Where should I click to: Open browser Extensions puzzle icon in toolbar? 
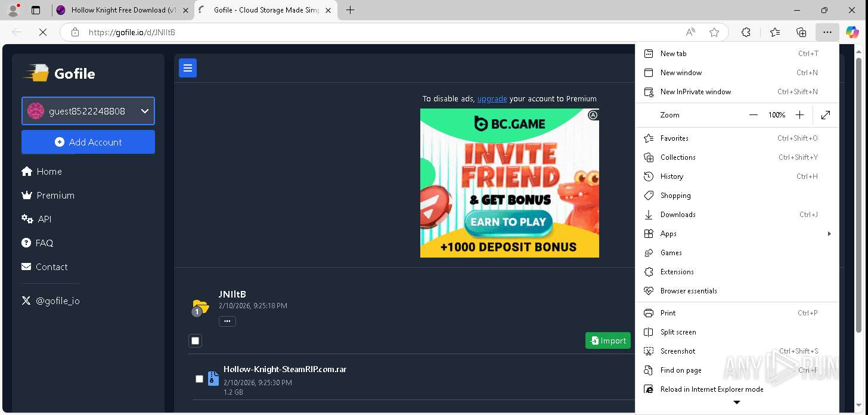746,32
